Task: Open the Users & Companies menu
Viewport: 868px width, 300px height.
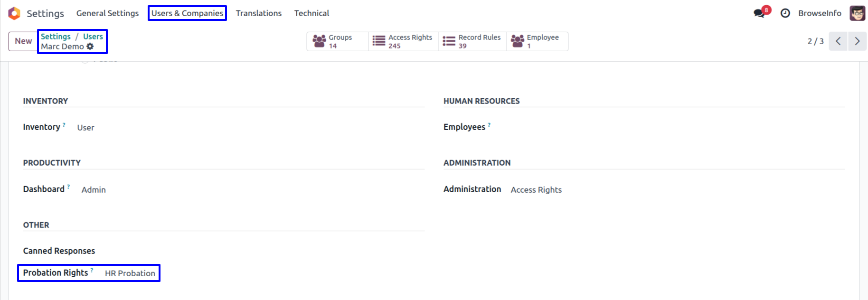Action: point(187,13)
